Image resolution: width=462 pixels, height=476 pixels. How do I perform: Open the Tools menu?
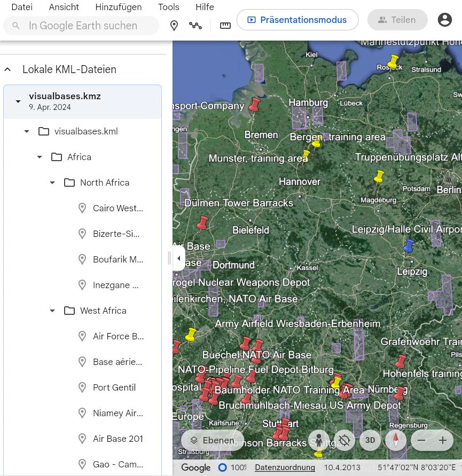tap(169, 7)
